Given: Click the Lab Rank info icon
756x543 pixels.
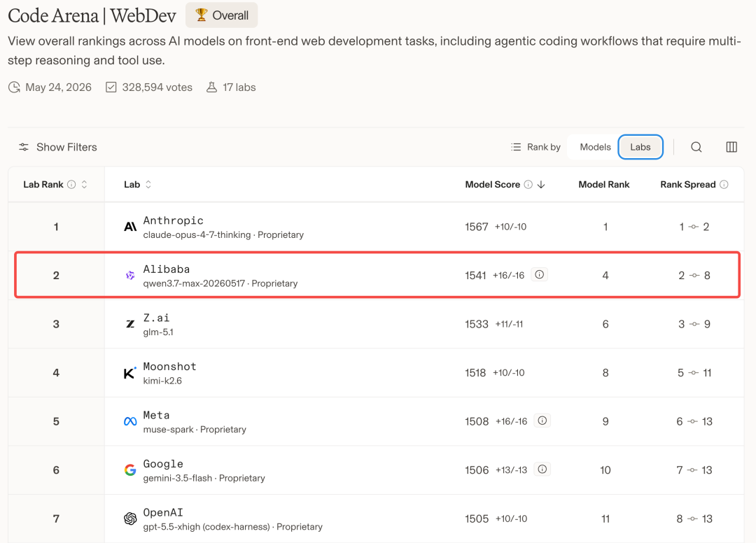Looking at the screenshot, I should (x=71, y=185).
